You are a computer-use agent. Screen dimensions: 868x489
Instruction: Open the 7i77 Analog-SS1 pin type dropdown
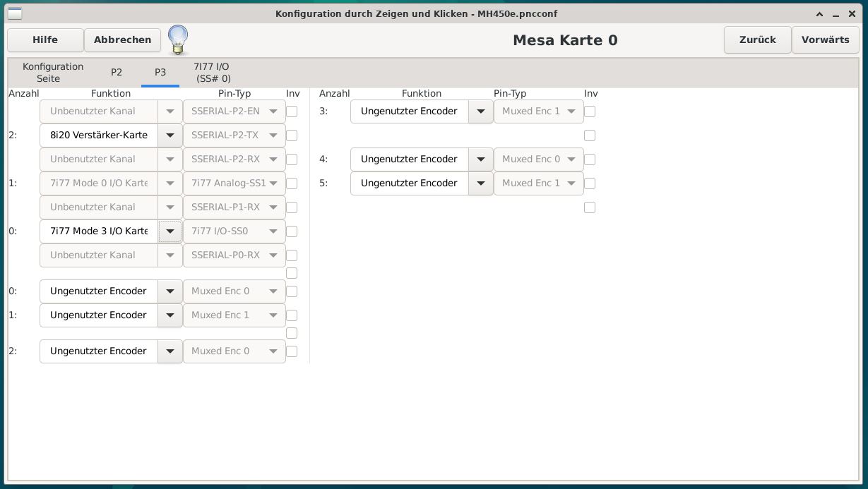234,183
